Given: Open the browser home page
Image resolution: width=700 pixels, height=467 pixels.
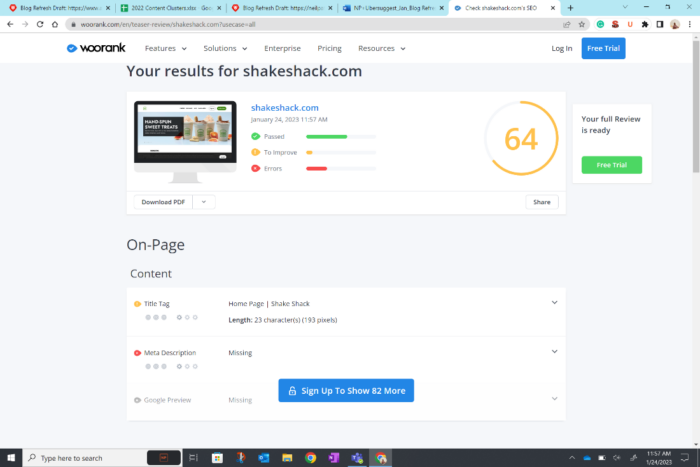Looking at the screenshot, I should 55,25.
